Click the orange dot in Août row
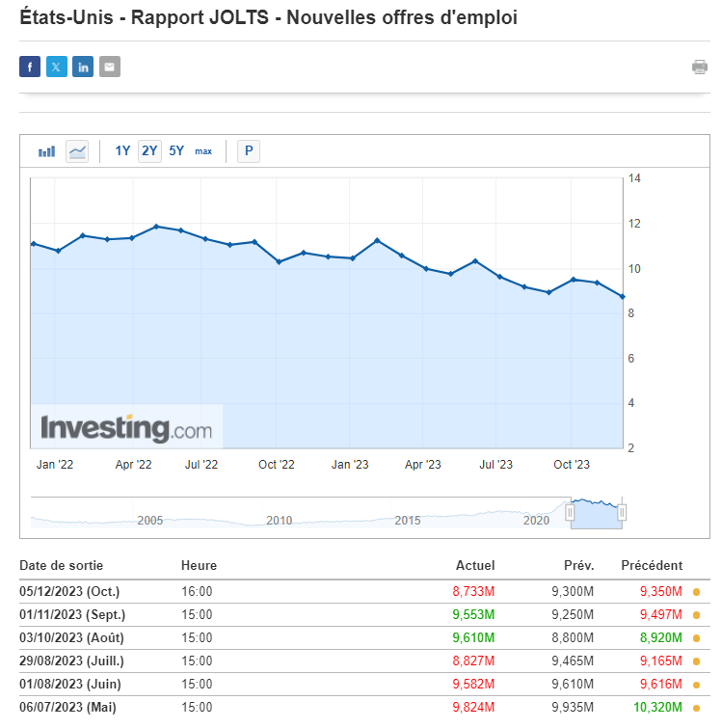This screenshot has height=728, width=722. click(696, 638)
